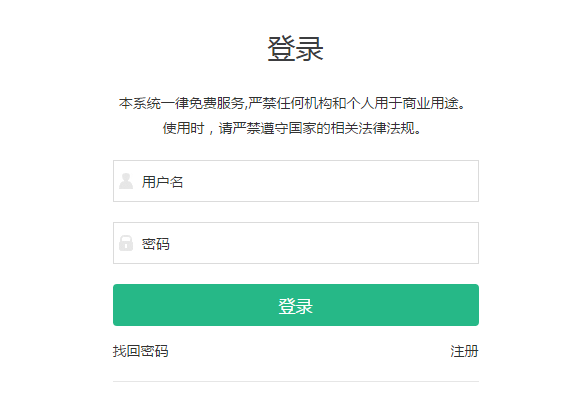Click the green 登录 button

(x=296, y=305)
